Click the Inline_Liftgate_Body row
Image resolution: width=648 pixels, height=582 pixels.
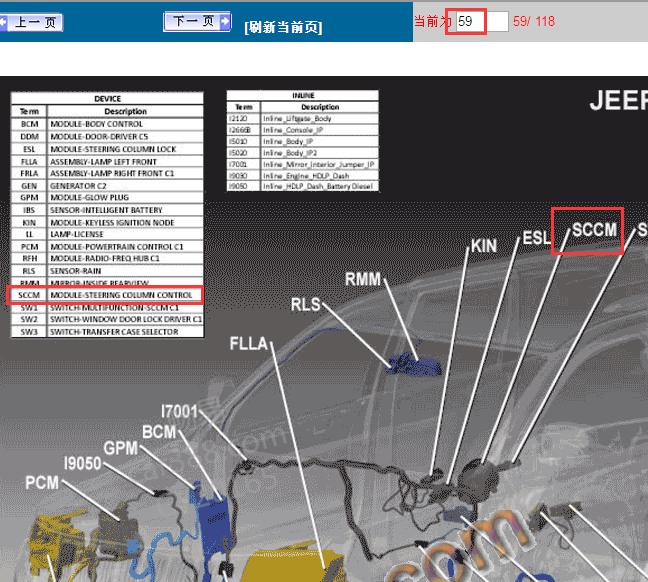(x=303, y=119)
